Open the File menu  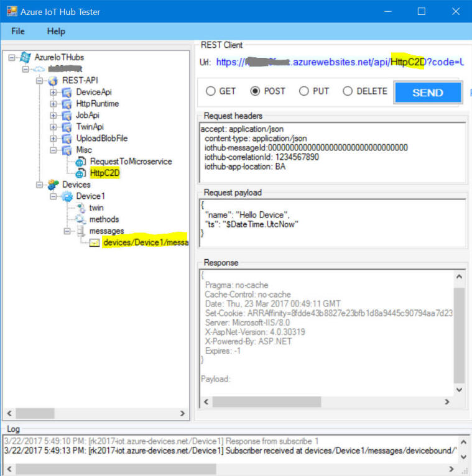(x=18, y=31)
